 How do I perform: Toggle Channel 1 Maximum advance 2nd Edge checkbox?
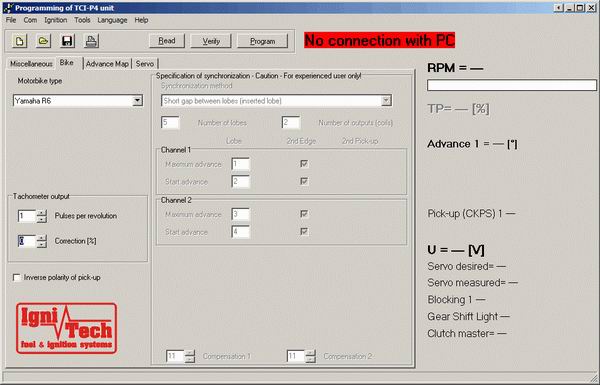(304, 164)
